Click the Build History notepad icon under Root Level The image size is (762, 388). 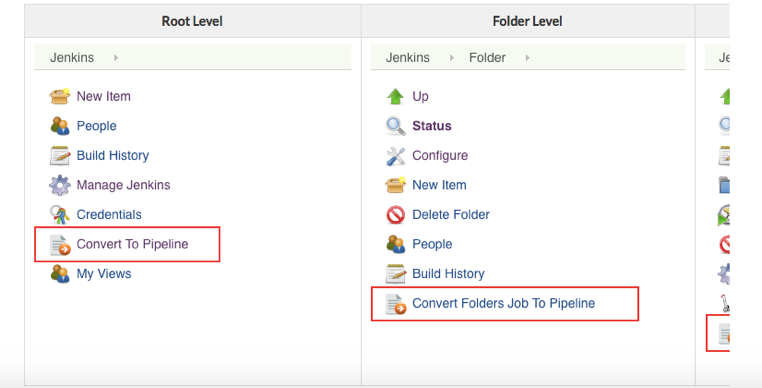point(60,156)
